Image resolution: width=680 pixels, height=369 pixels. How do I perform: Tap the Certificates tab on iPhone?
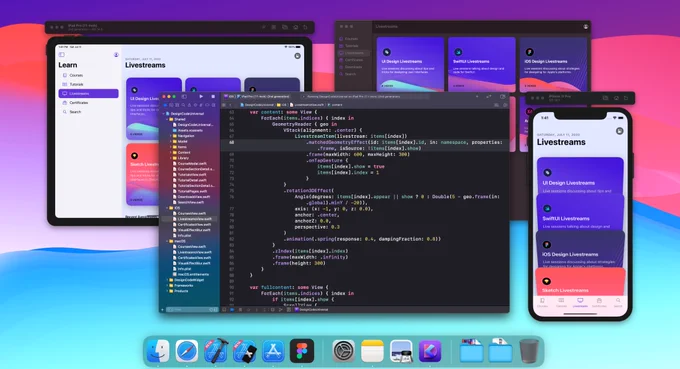[x=599, y=303]
